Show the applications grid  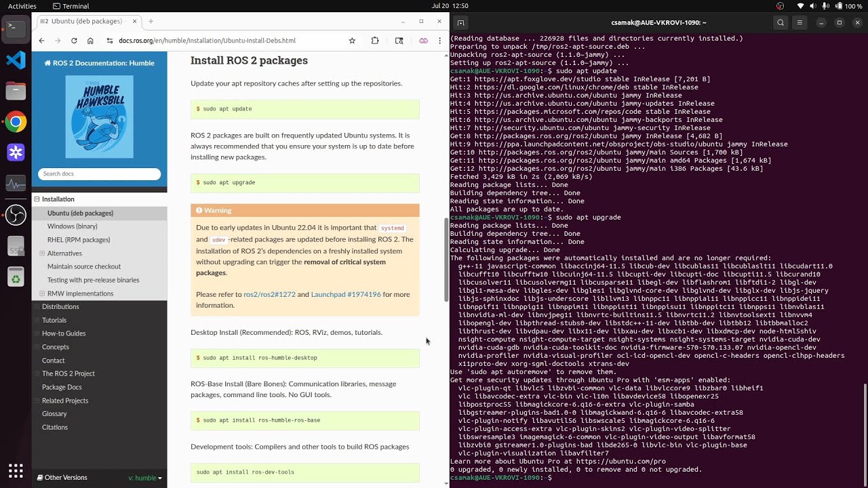(16, 470)
